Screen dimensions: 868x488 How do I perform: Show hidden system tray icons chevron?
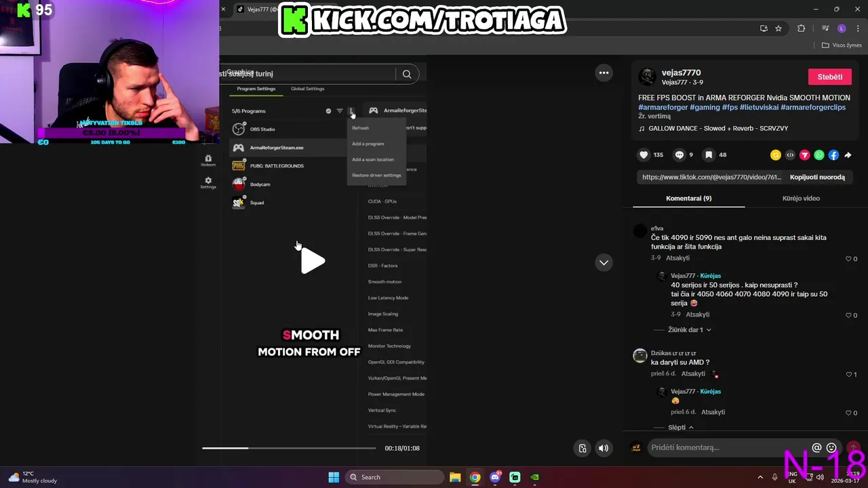[x=760, y=477]
